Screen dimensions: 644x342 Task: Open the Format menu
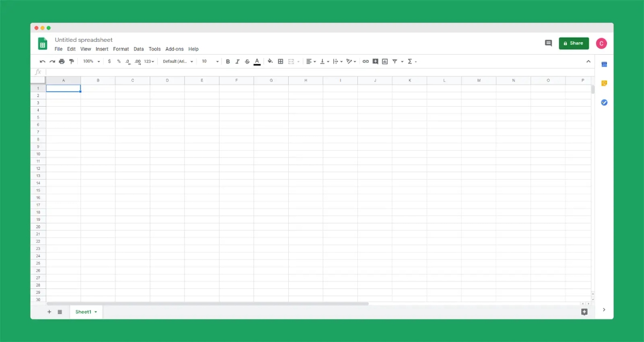pos(121,49)
